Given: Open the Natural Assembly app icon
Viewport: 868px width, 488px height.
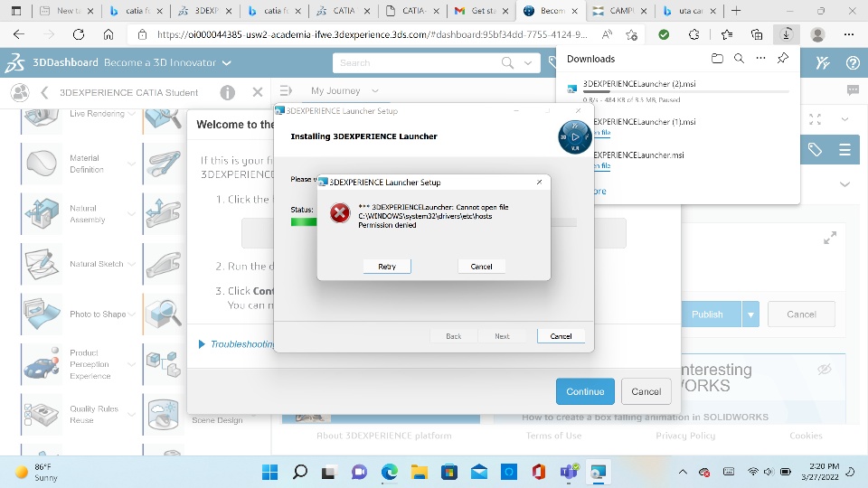Looking at the screenshot, I should (42, 213).
